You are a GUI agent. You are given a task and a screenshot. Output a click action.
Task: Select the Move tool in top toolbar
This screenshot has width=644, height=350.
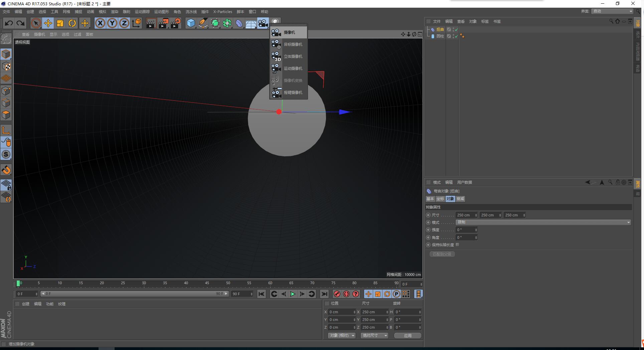coord(48,23)
